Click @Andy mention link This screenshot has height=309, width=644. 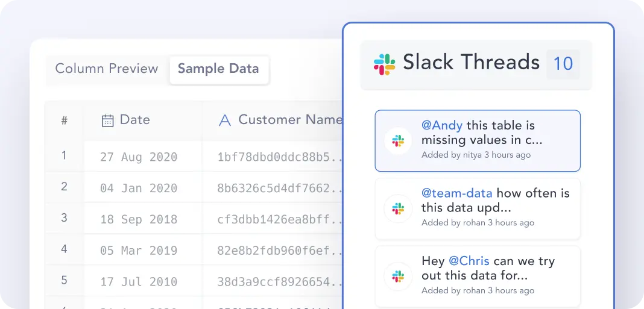pyautogui.click(x=442, y=126)
